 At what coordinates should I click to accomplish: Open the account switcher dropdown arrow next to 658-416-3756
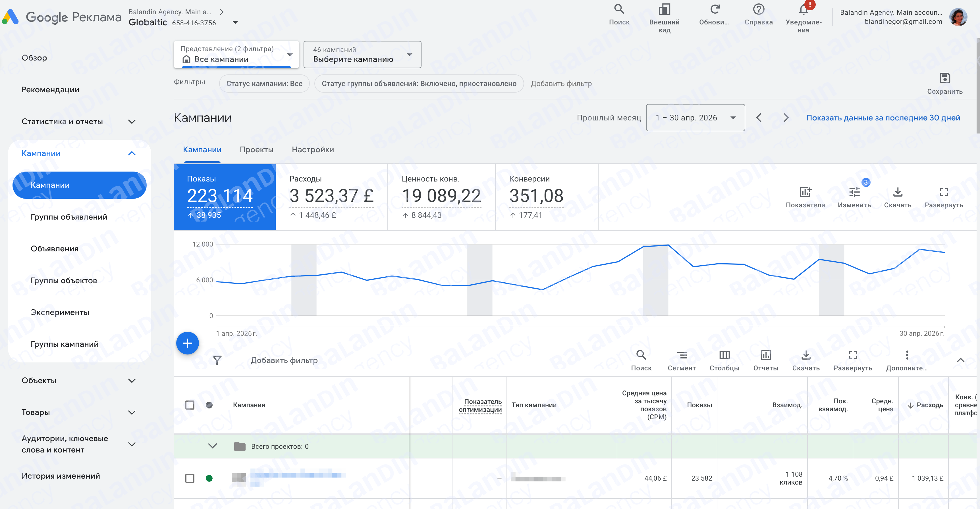click(x=235, y=22)
